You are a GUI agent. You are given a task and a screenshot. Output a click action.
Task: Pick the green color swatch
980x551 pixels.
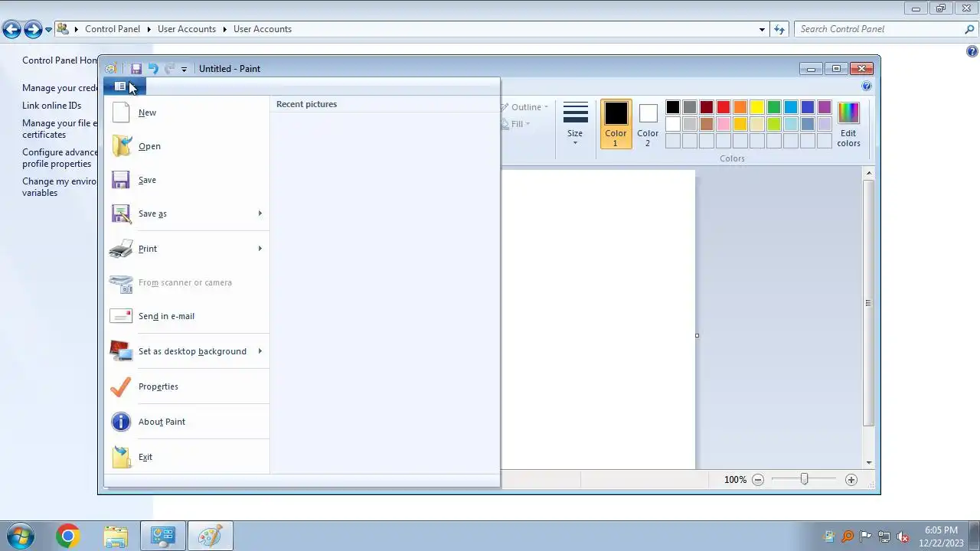tap(774, 107)
